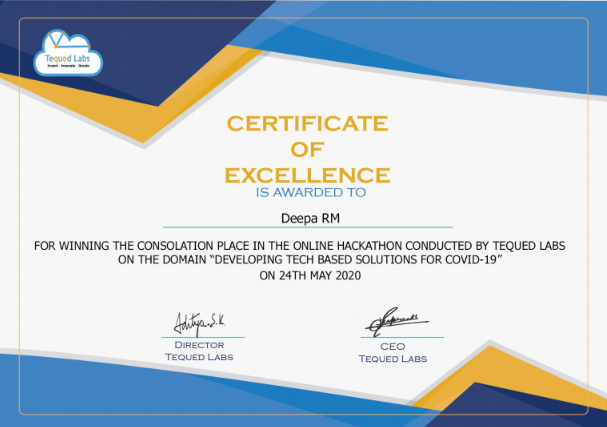Click the Director's handwritten signature
Image resolution: width=607 pixels, height=427 pixels.
point(200,324)
